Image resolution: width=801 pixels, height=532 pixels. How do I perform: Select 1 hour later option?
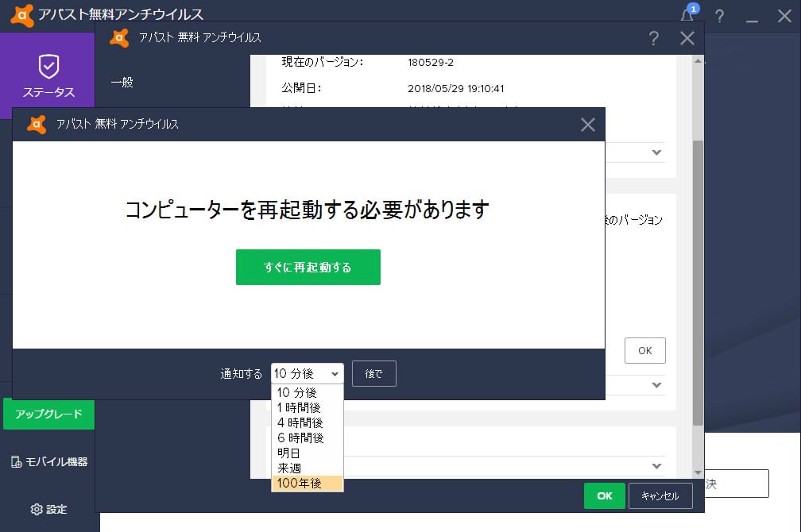(x=308, y=407)
